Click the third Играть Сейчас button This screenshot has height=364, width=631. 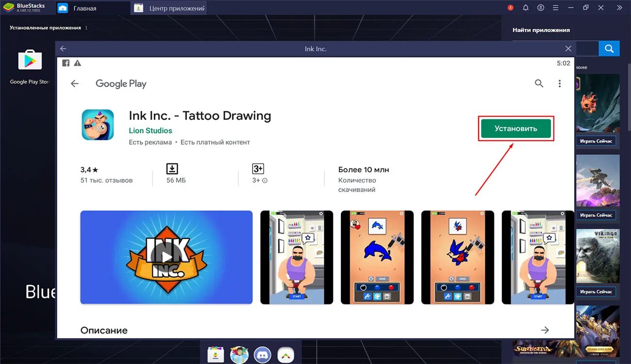click(597, 292)
